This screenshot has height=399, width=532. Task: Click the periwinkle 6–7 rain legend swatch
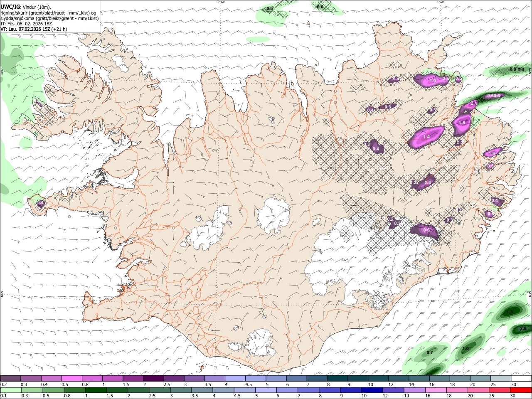coord(287,390)
